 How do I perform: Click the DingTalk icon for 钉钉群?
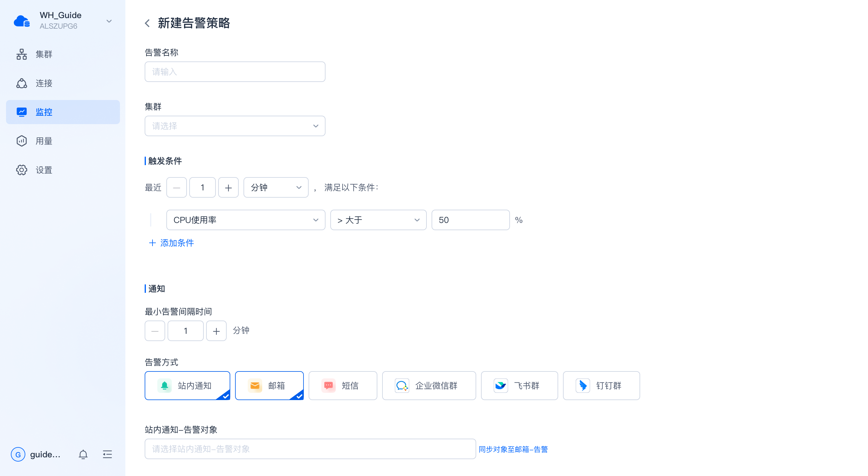(x=583, y=385)
